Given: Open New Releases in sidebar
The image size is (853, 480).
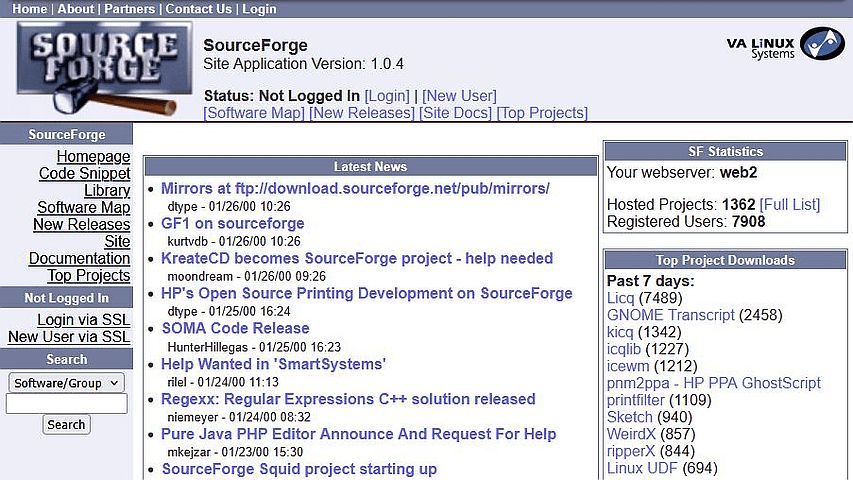Looking at the screenshot, I should point(82,224).
